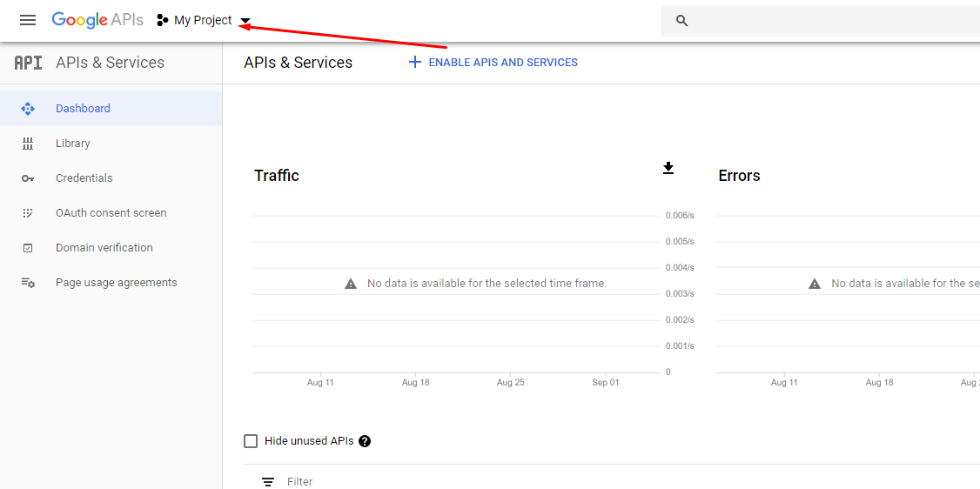
Task: Click Enable APIs and Services button
Action: (x=493, y=63)
